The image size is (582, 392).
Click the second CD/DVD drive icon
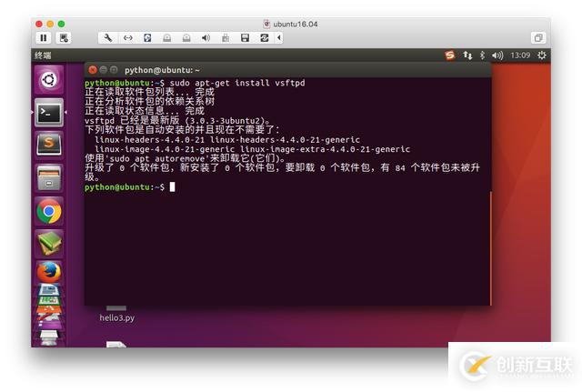(186, 38)
